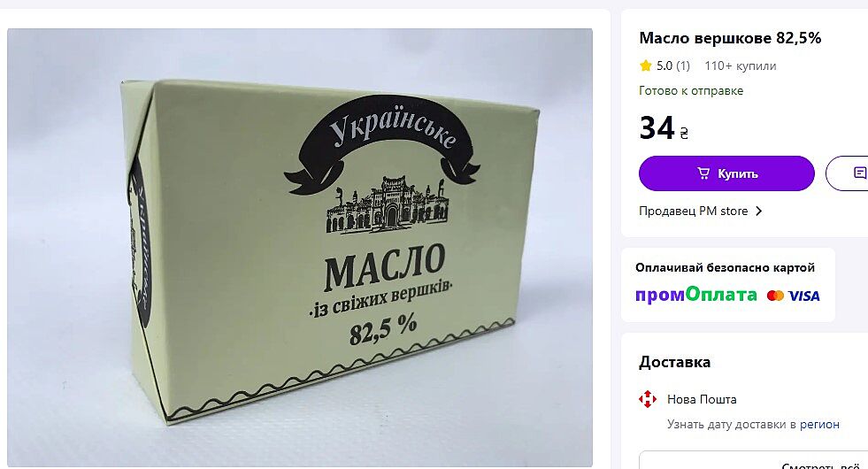Click the промОплата logo
The image size is (868, 469).
(695, 295)
